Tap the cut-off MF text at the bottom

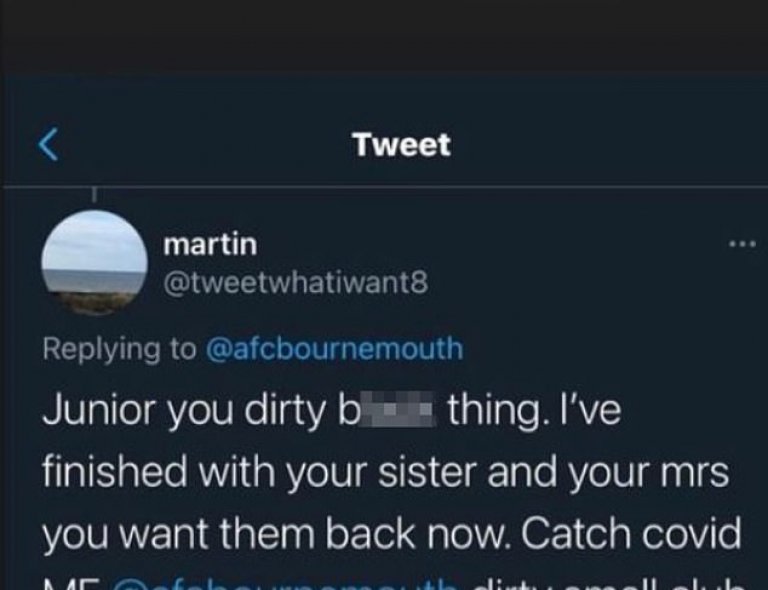[x=72, y=585]
